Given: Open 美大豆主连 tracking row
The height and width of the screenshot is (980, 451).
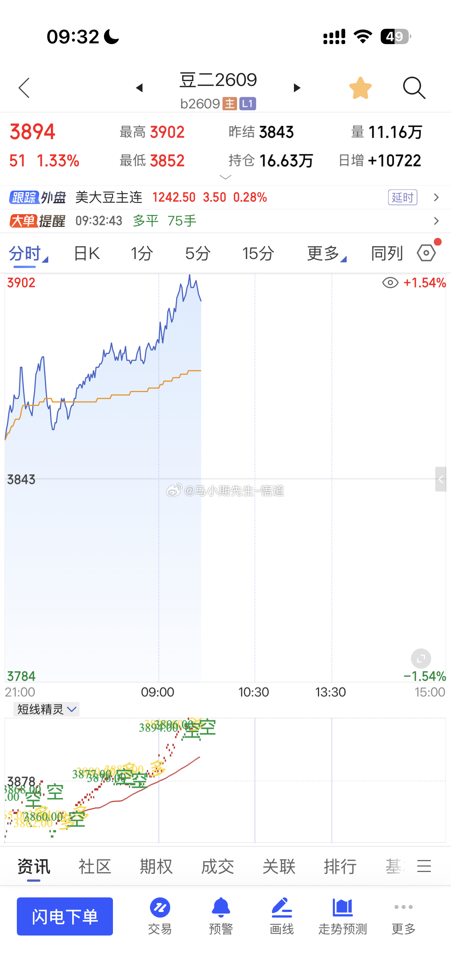Looking at the screenshot, I should point(225,197).
